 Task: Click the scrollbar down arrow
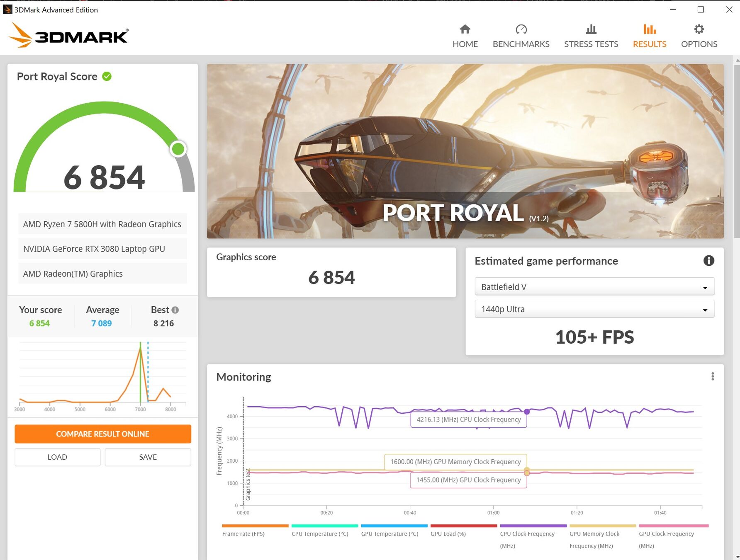point(737,556)
